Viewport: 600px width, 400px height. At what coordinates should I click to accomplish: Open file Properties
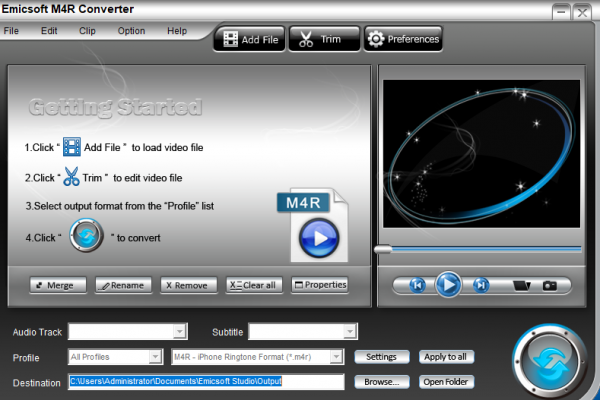point(320,285)
